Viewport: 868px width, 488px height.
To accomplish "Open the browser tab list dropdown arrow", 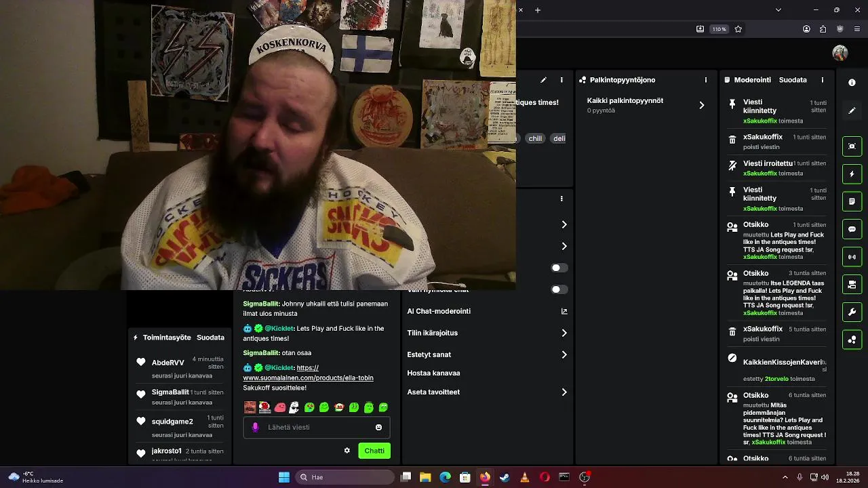I will point(778,9).
